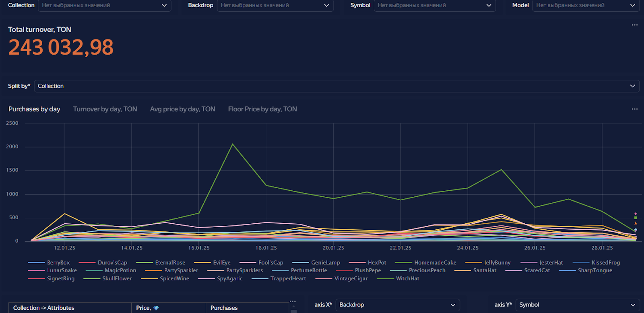Viewport: 644px width, 313px height.
Task: Click the 20.01.25 date label on the x-axis
Action: 333,248
